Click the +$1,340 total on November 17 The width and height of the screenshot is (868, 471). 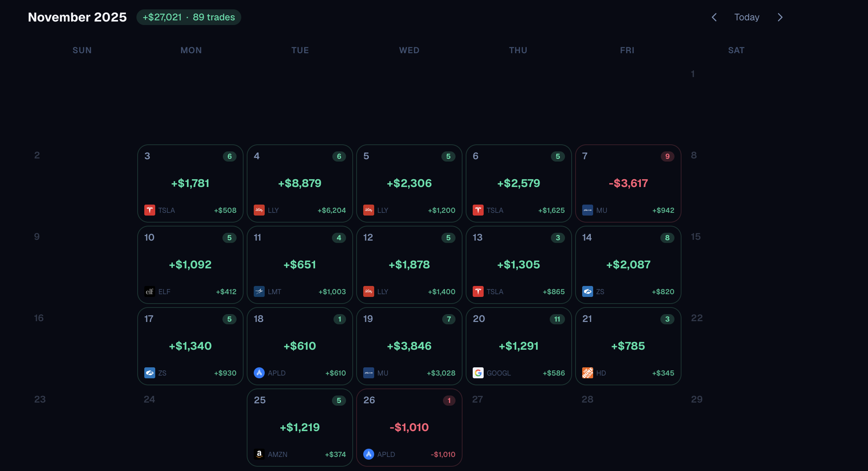click(190, 346)
